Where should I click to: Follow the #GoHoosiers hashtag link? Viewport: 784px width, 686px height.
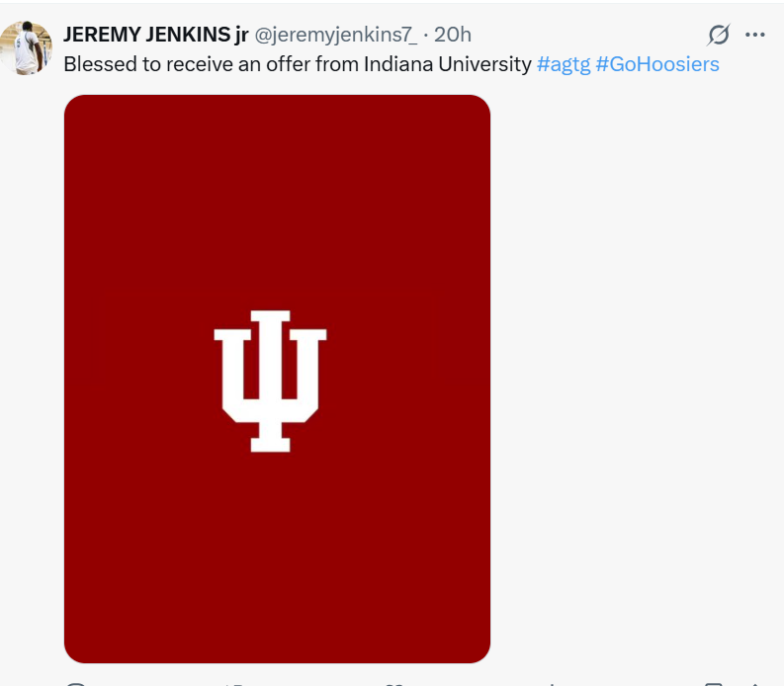point(657,64)
